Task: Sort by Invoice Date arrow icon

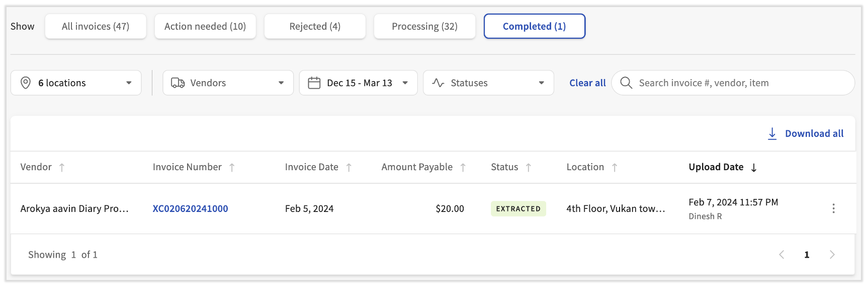Action: (x=349, y=168)
